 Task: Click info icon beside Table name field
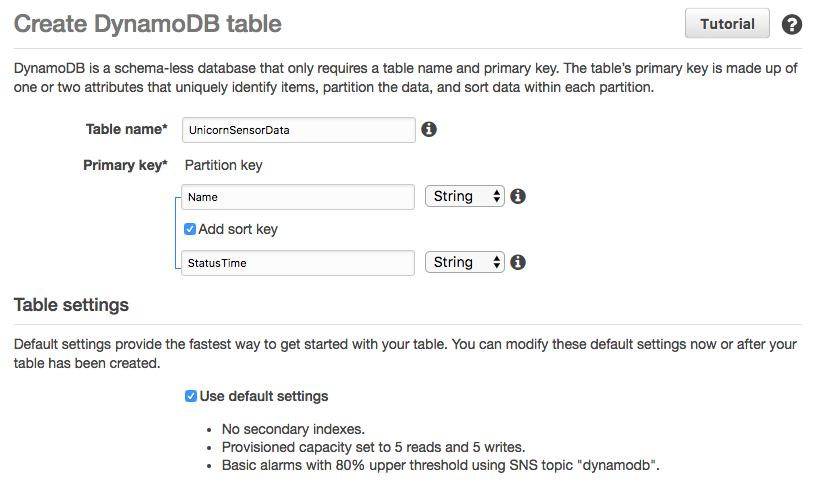click(x=429, y=129)
